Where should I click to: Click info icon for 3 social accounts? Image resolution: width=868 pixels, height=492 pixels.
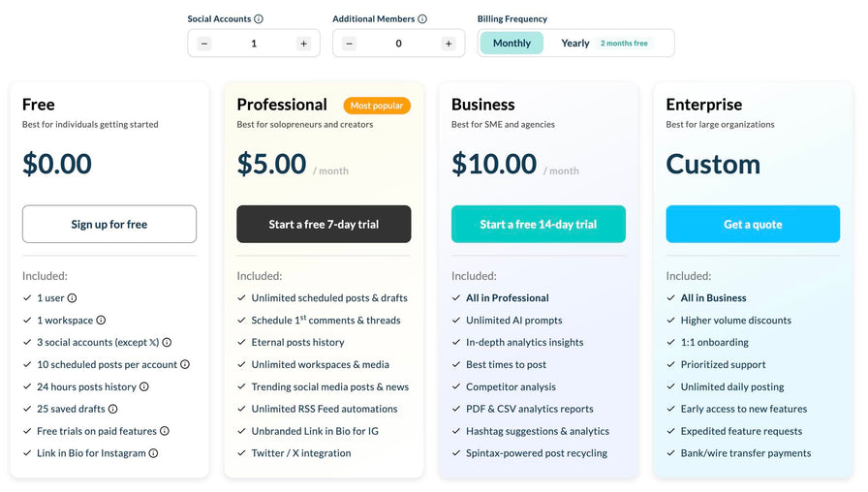[x=167, y=343]
